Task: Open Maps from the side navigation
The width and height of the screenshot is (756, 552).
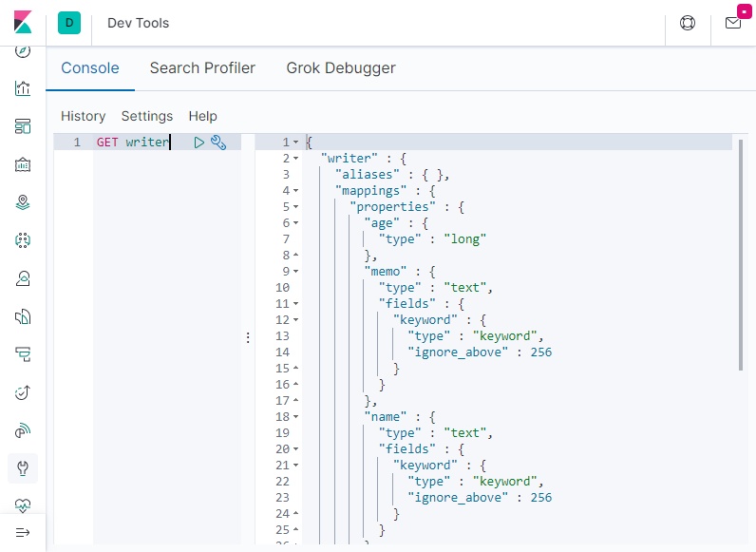Action: pyautogui.click(x=23, y=202)
